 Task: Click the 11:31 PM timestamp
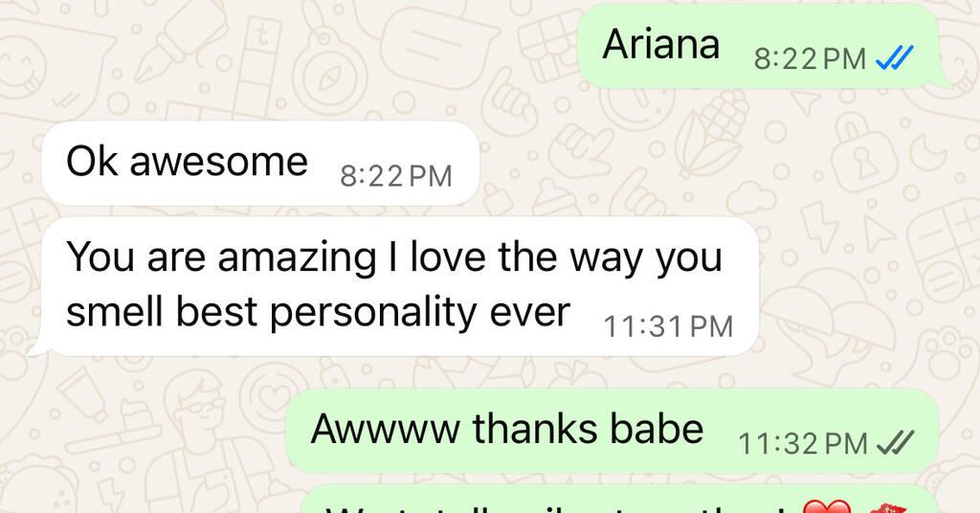[x=668, y=326]
